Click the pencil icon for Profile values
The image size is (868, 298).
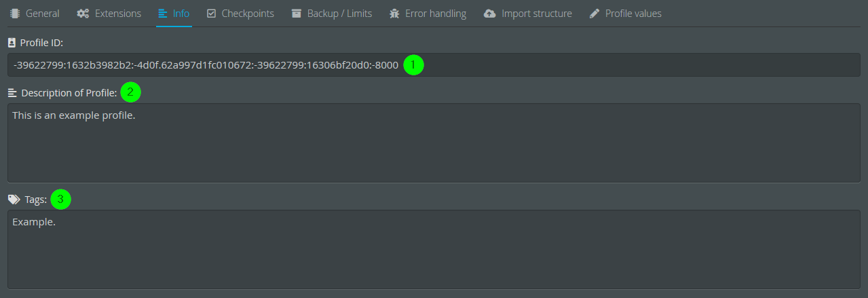(595, 14)
